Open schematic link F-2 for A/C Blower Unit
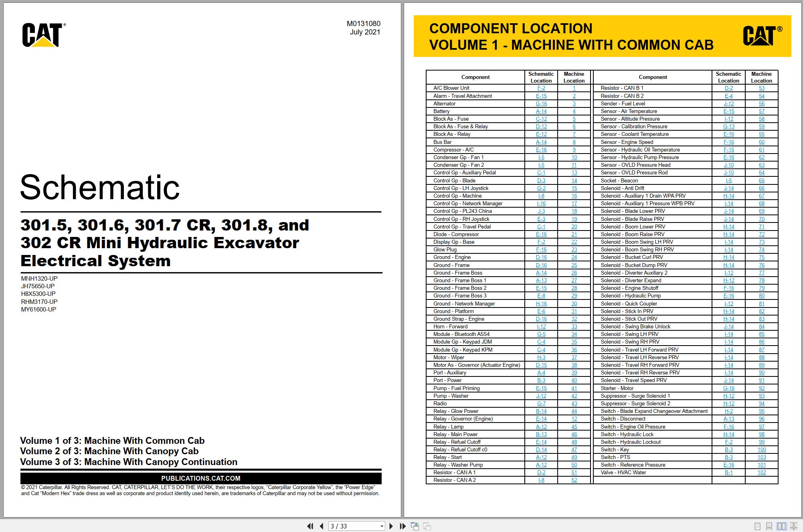 (x=541, y=88)
